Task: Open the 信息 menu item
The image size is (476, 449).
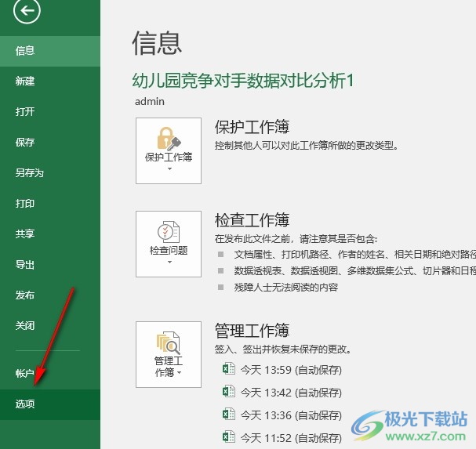Action: point(50,51)
